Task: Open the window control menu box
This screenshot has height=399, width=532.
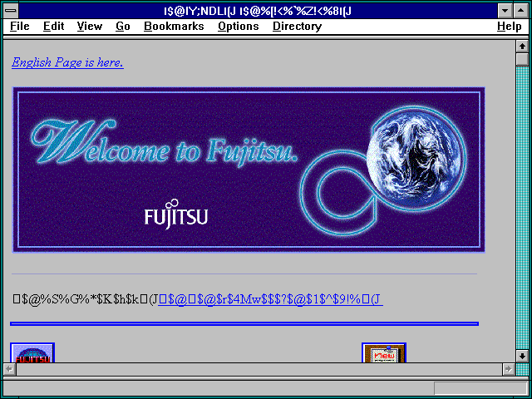Action: tap(11, 11)
